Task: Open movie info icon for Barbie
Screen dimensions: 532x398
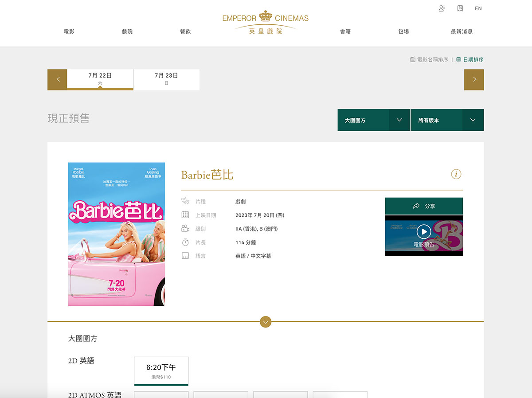Action: tap(456, 174)
